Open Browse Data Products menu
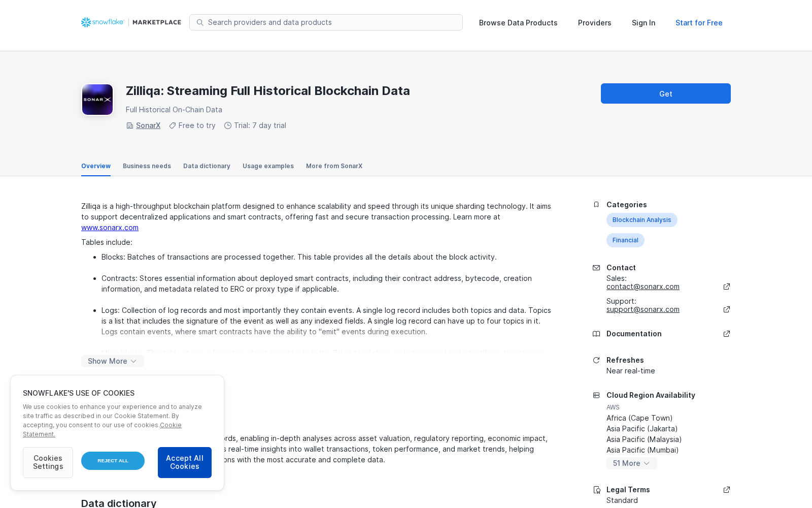812x508 pixels. click(x=518, y=23)
